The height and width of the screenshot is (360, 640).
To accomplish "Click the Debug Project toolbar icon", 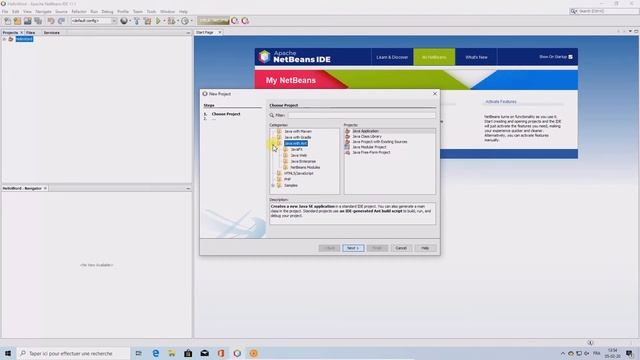I will [171, 21].
